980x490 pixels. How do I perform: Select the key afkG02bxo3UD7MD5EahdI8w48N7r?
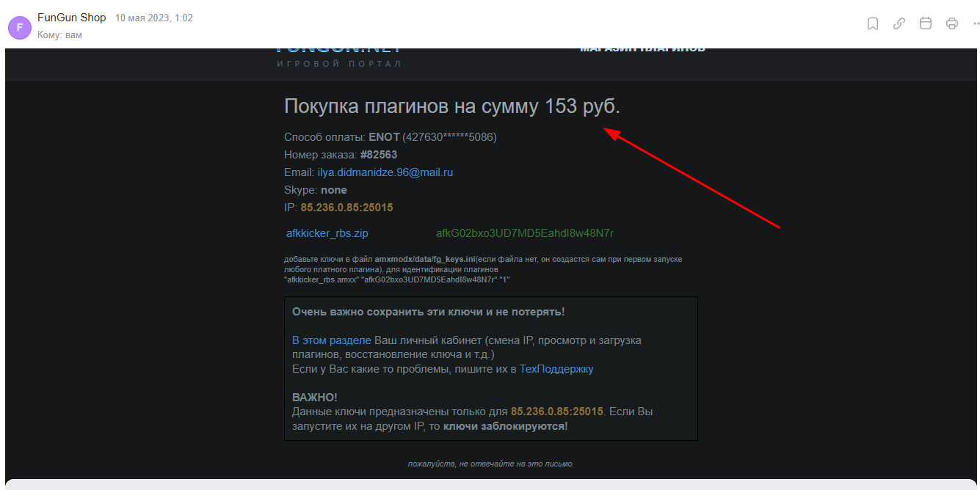point(525,233)
